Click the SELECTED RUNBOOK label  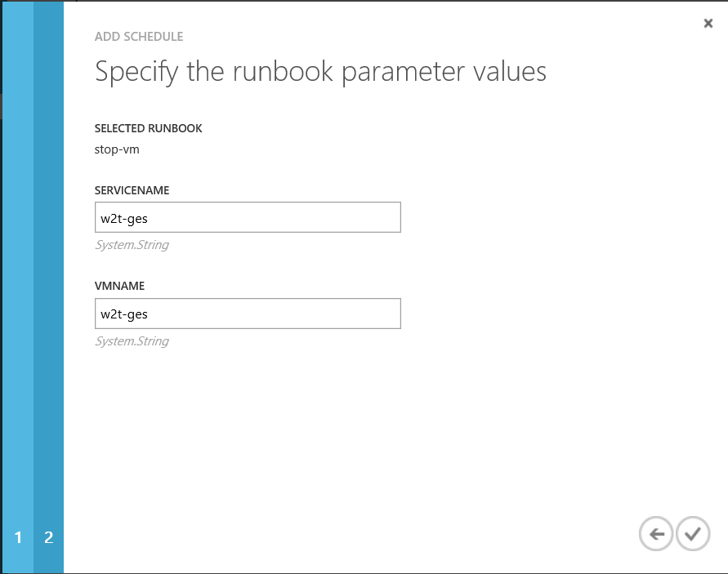pos(148,128)
